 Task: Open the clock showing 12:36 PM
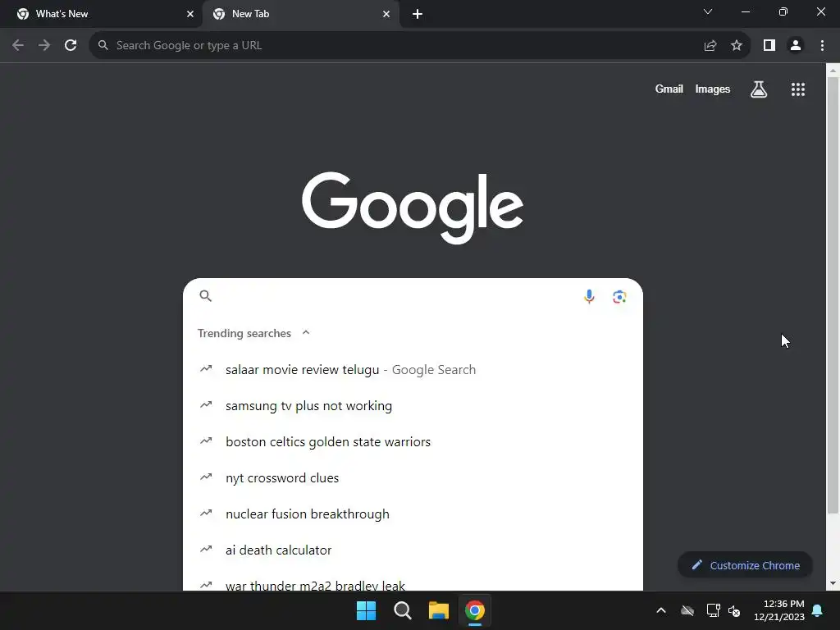click(779, 610)
